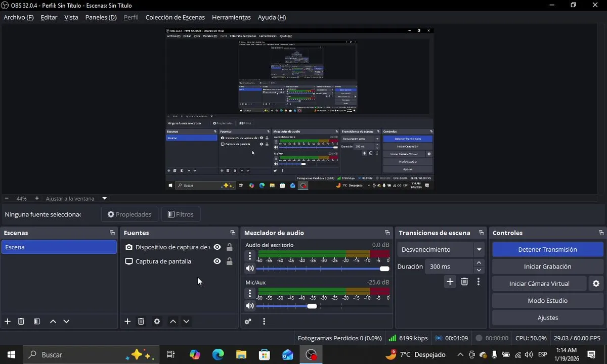
Task: Open scene filters icon in Escenas panel
Action: tap(37, 322)
